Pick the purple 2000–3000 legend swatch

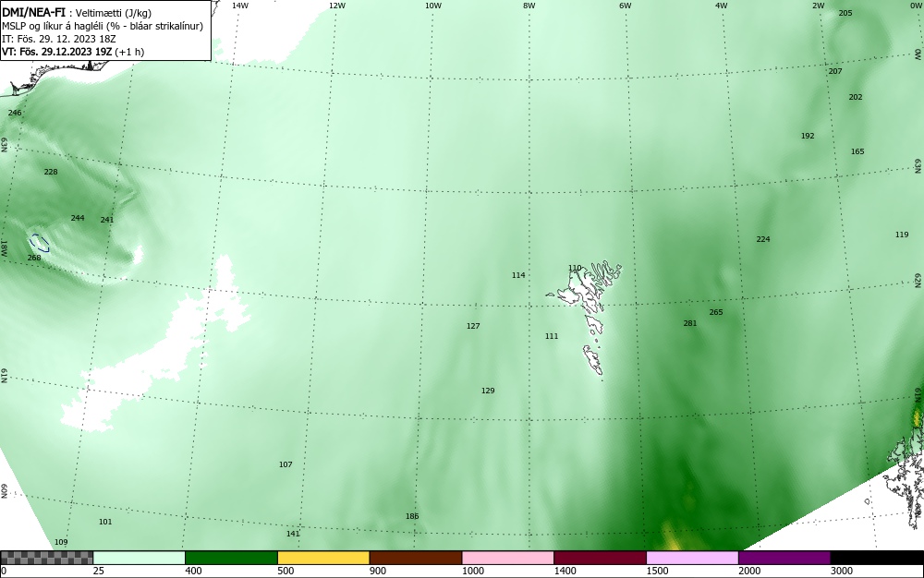784,558
